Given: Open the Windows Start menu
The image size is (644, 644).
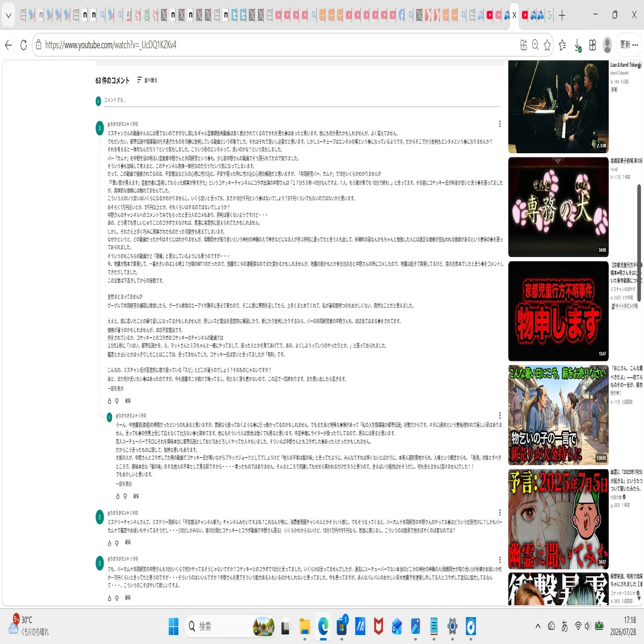Looking at the screenshot, I should [174, 626].
